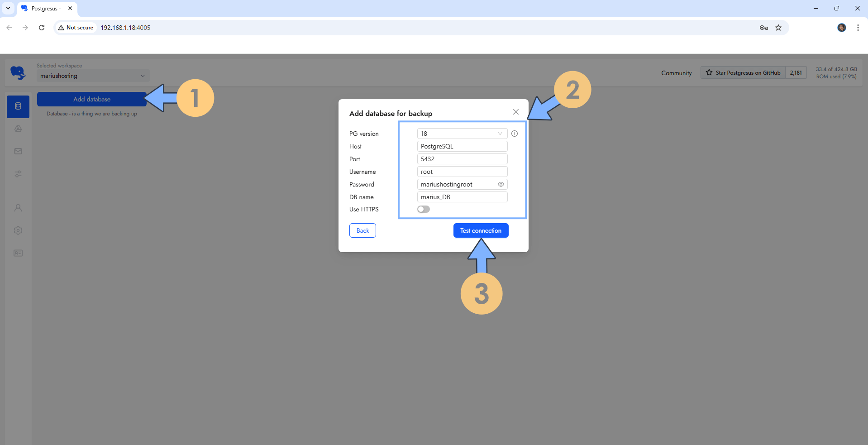Open the Google Drive storage section
The height and width of the screenshot is (445, 868).
click(18, 129)
